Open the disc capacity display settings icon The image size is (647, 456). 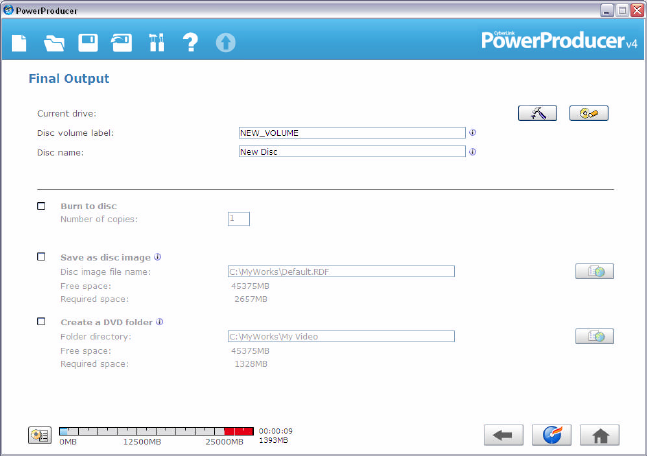pos(40,435)
